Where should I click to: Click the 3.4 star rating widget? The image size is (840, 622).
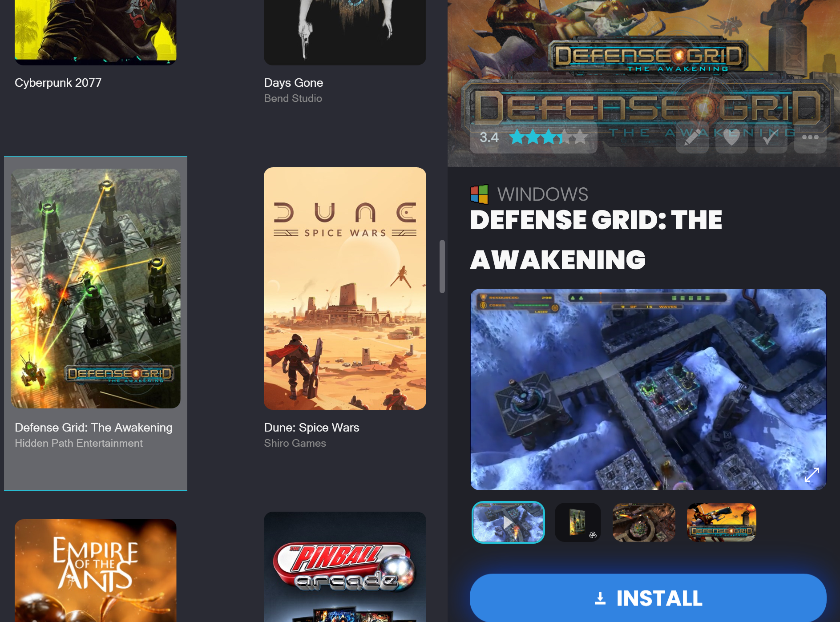pyautogui.click(x=533, y=137)
